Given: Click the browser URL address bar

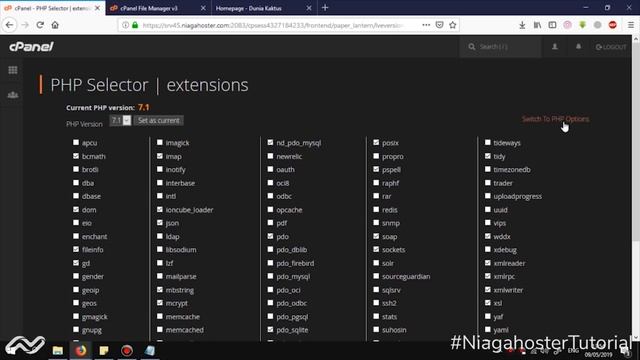Looking at the screenshot, I should coord(273,25).
